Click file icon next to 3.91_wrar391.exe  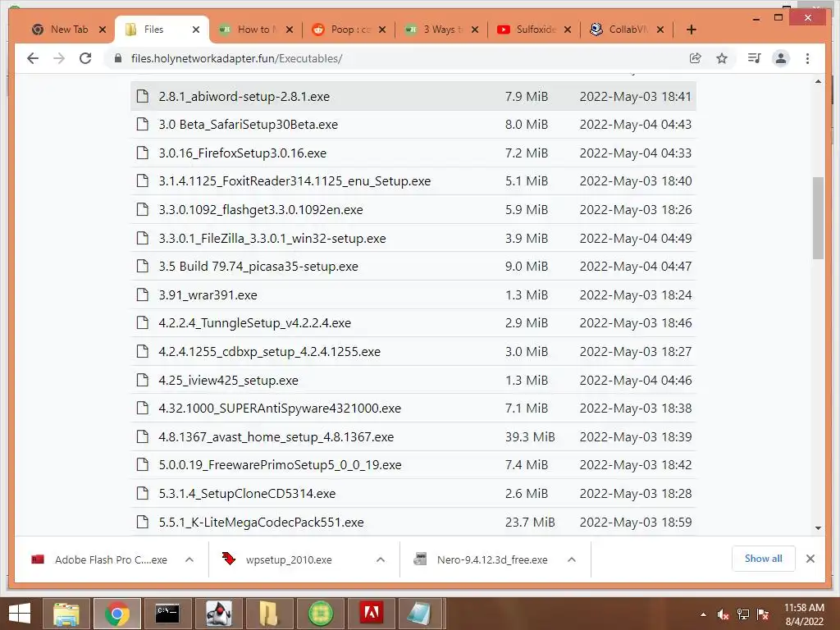[x=143, y=294]
